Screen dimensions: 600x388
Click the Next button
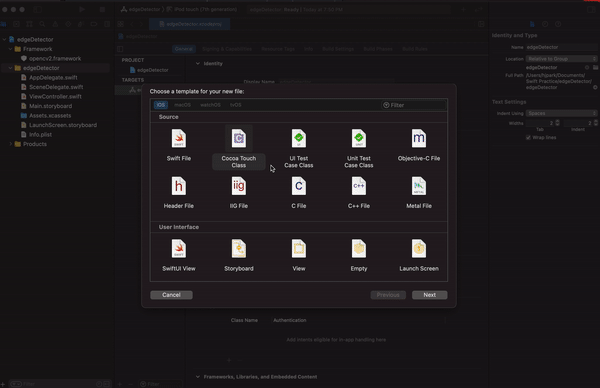point(429,295)
